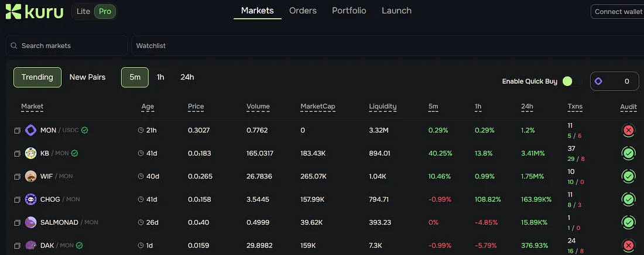
Task: Sort by Volume column header
Action: (258, 106)
